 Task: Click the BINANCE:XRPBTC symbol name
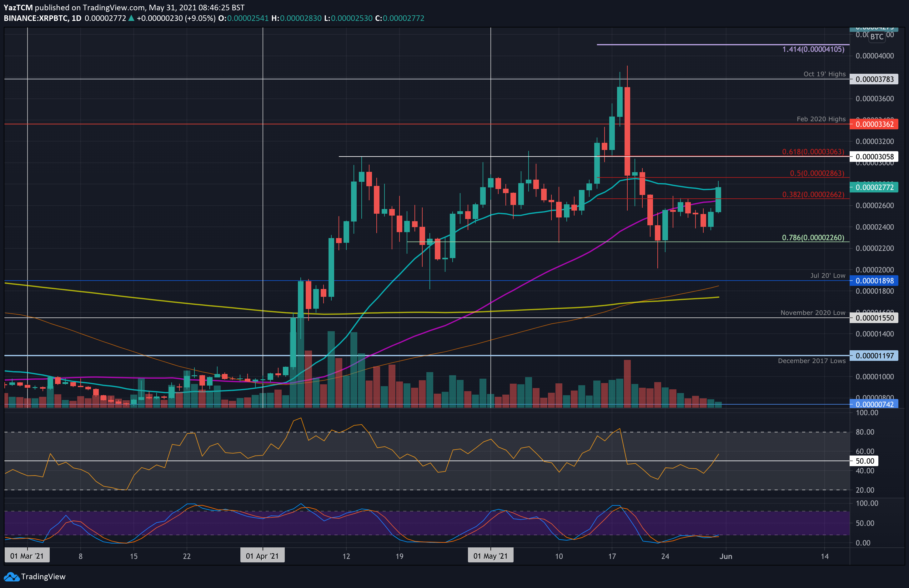[36, 18]
